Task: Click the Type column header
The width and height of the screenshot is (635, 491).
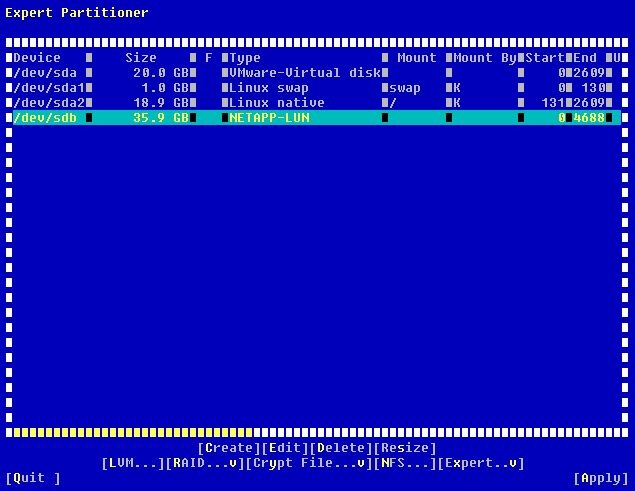Action: [x=245, y=58]
